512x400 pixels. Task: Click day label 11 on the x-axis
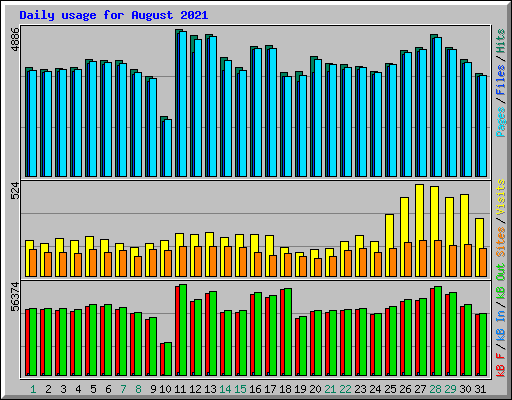tap(180, 389)
